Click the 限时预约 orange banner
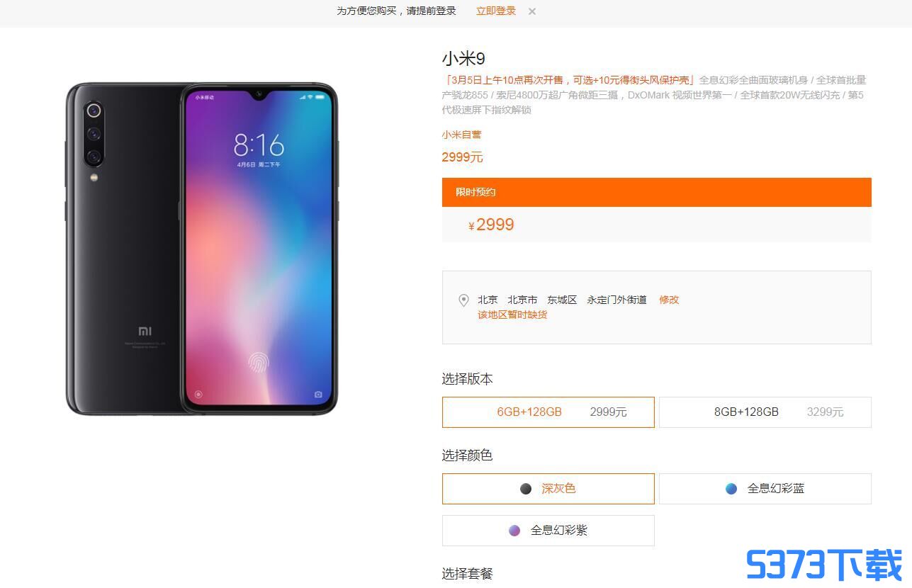Viewport: 912px width, 588px height. pyautogui.click(x=657, y=192)
